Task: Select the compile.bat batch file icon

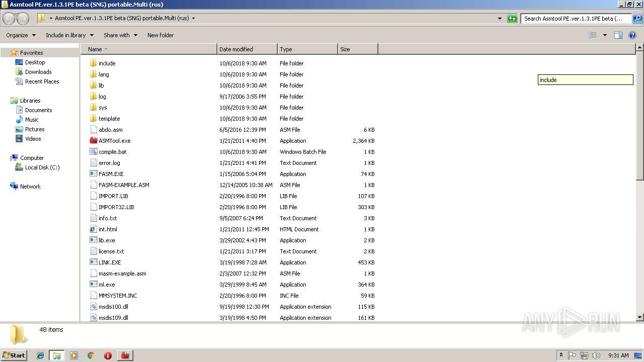Action: 93,152
